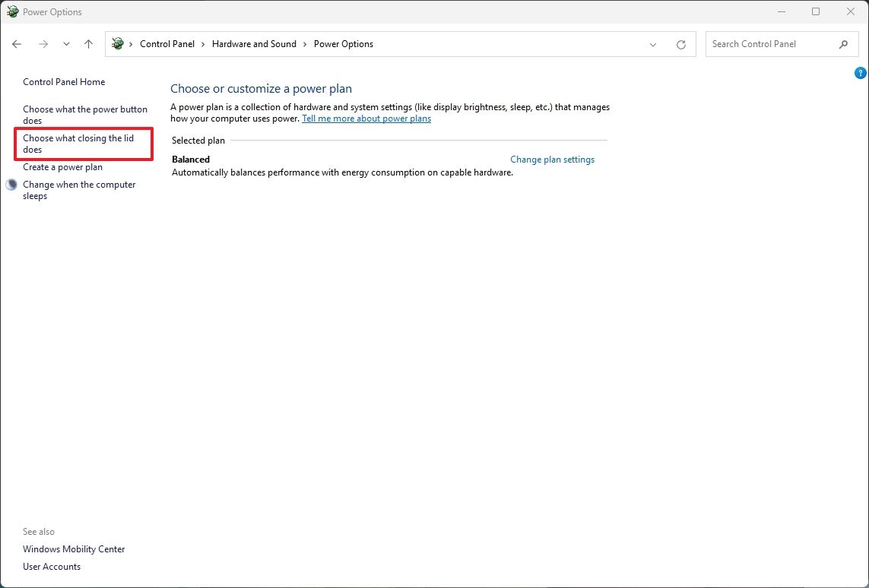Open Windows Mobility Center
The height and width of the screenshot is (588, 869).
[73, 548]
